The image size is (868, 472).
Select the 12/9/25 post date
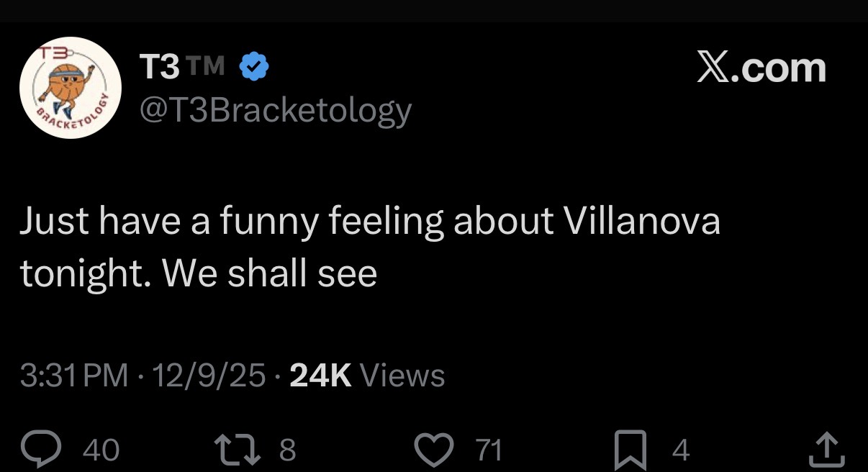click(203, 376)
